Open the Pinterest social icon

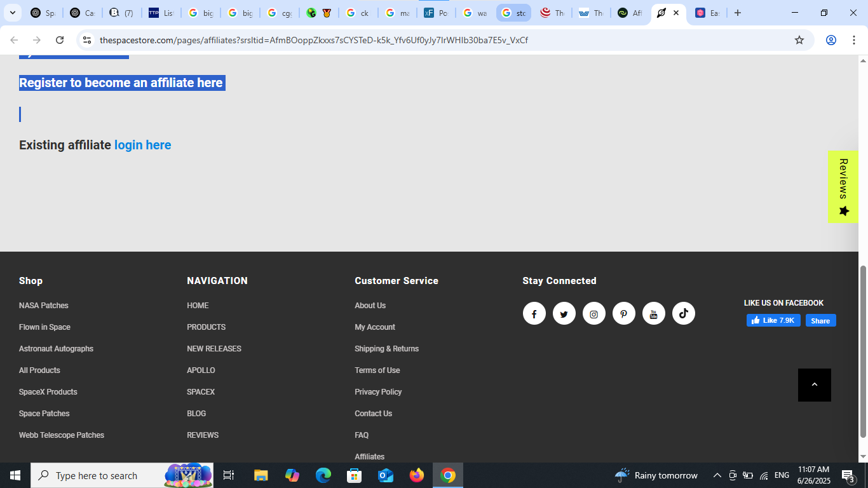coord(623,313)
